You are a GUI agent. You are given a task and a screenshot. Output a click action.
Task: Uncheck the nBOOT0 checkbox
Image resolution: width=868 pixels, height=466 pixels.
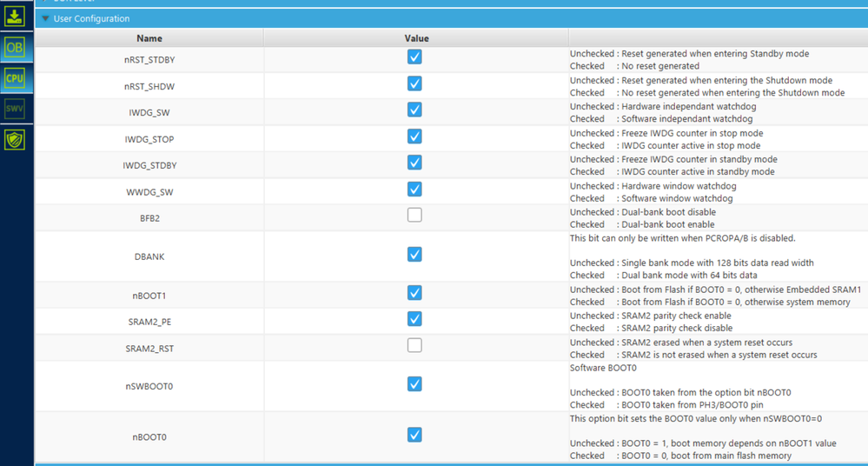coord(414,435)
